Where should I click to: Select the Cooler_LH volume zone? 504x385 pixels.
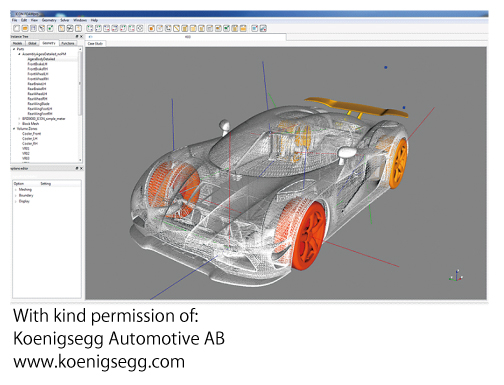tap(30, 139)
